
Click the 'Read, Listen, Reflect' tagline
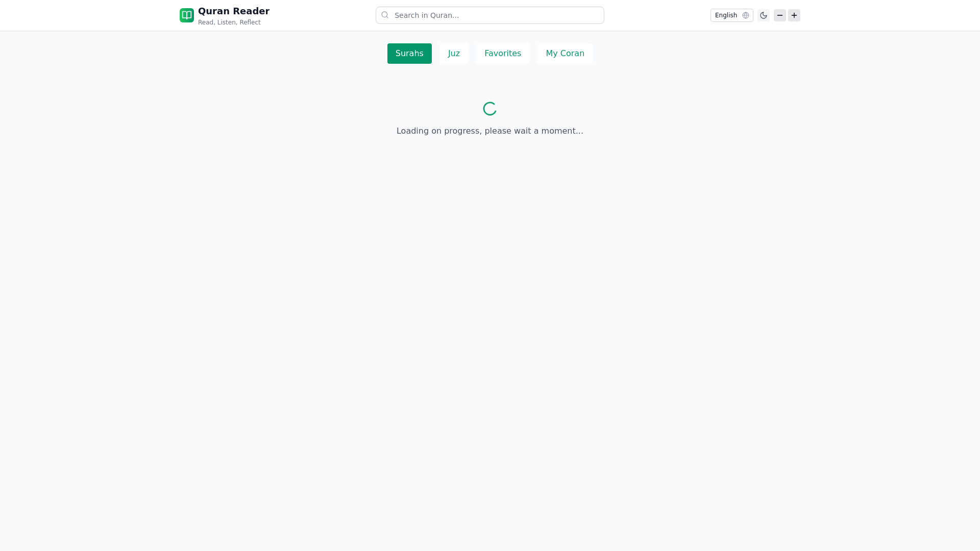(229, 22)
